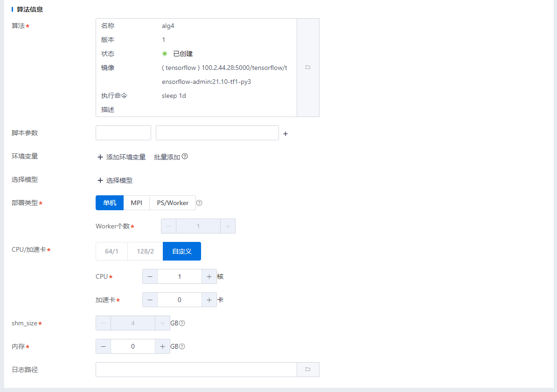
Task: Switch deployment type to PS/Worker
Action: [x=173, y=203]
